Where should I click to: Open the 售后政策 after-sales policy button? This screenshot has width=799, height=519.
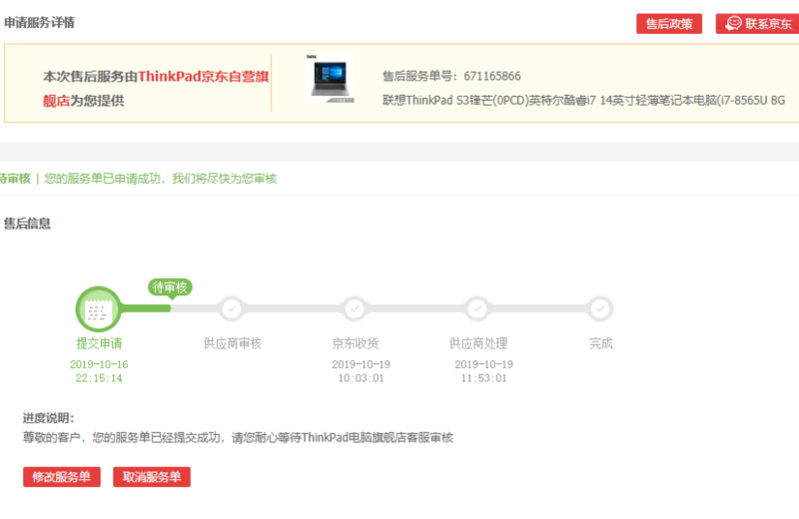coord(669,23)
